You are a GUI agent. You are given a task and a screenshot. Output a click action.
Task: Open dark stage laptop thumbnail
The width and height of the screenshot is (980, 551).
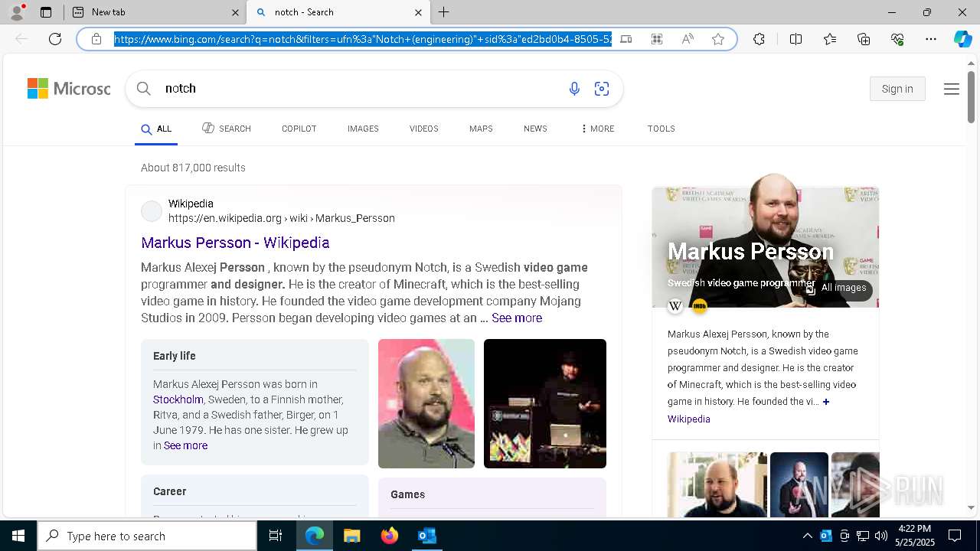click(545, 403)
